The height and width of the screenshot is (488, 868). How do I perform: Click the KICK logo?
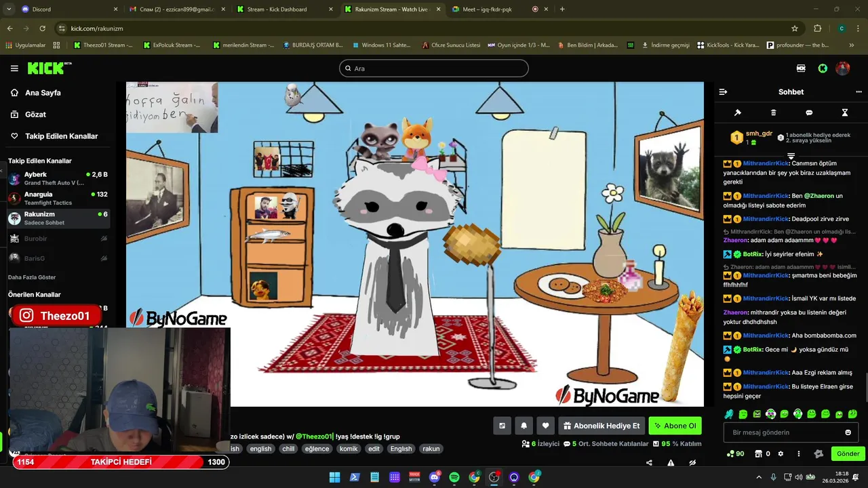click(x=49, y=68)
